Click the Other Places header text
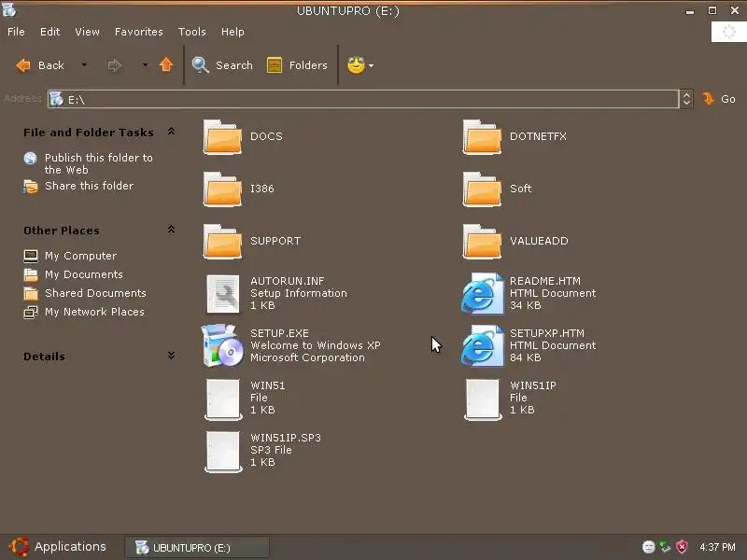 click(x=62, y=231)
